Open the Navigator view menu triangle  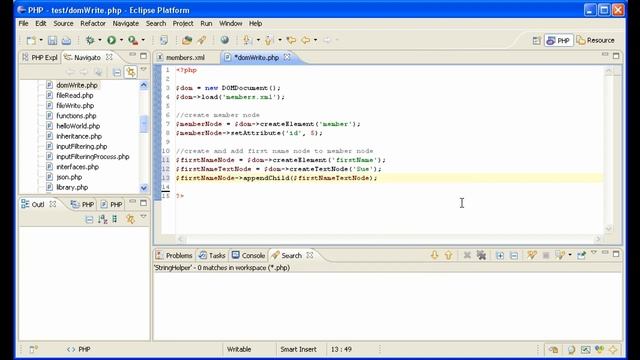tap(144, 69)
